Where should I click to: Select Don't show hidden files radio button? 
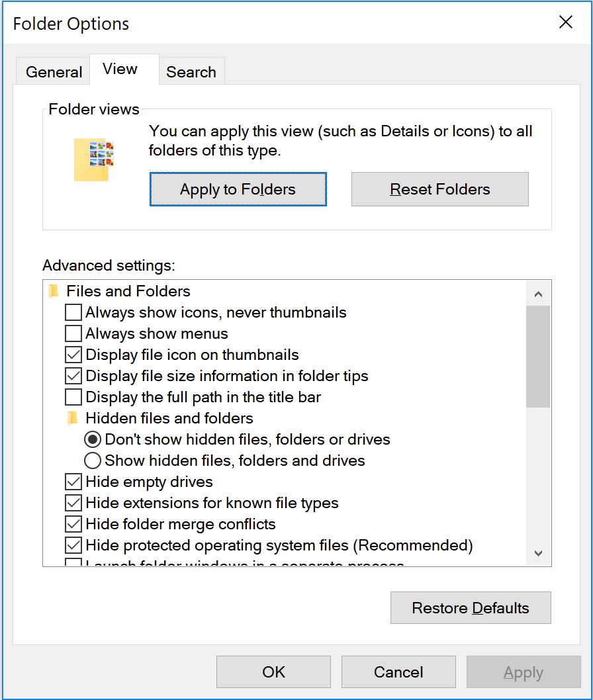[x=93, y=440]
